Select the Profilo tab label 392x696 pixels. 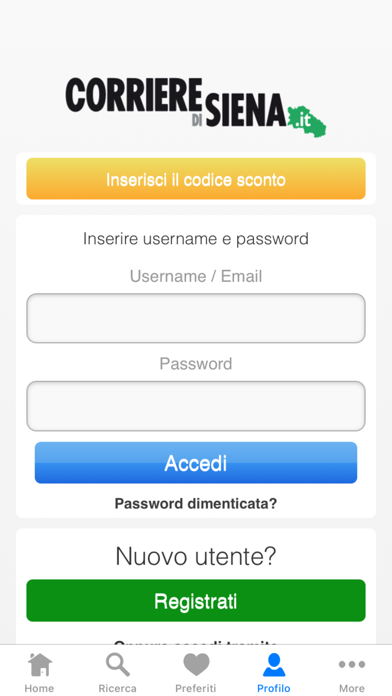click(x=274, y=688)
